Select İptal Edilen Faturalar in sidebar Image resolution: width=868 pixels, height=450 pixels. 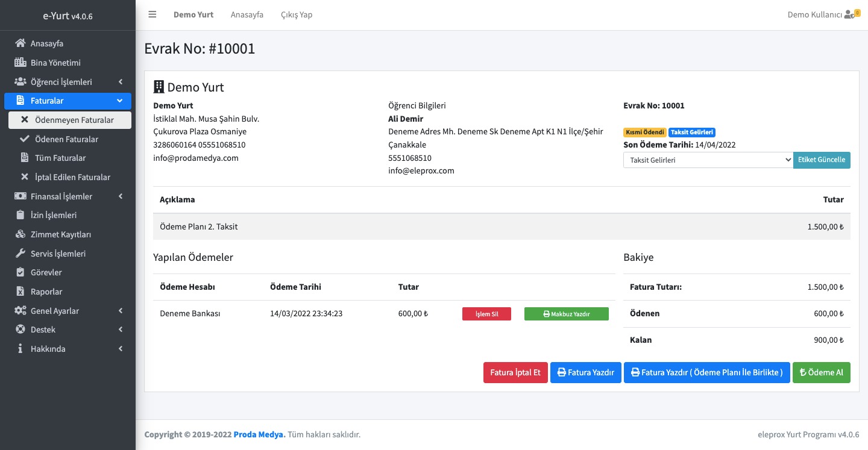72,177
